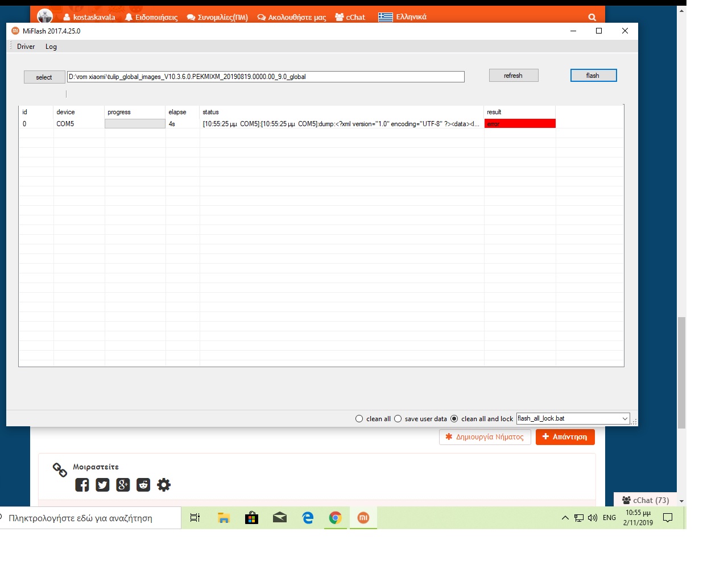The image size is (728, 582).
Task: Click the Απάντηση reply button
Action: pos(565,437)
